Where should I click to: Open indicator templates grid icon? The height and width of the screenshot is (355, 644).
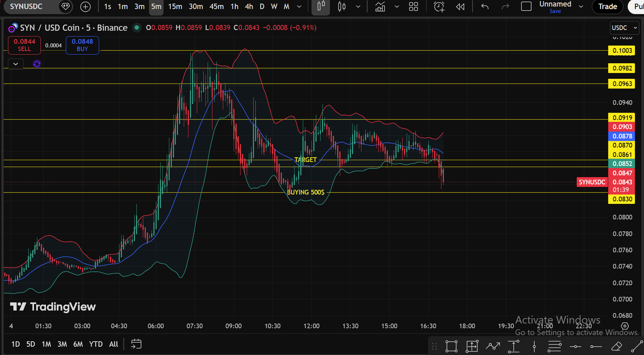click(413, 6)
